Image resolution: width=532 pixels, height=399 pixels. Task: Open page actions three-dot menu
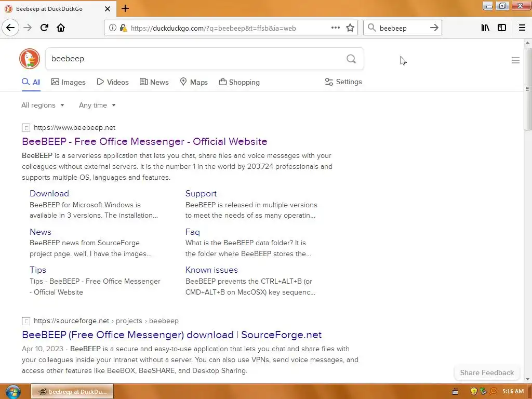click(335, 28)
